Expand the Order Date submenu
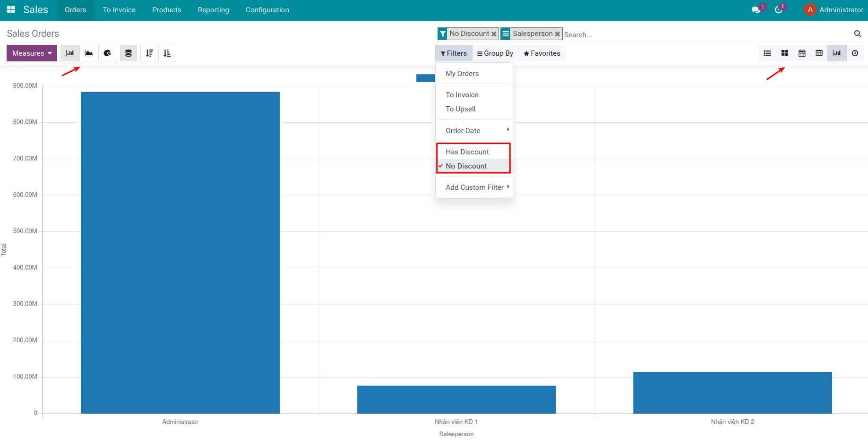 click(x=474, y=131)
